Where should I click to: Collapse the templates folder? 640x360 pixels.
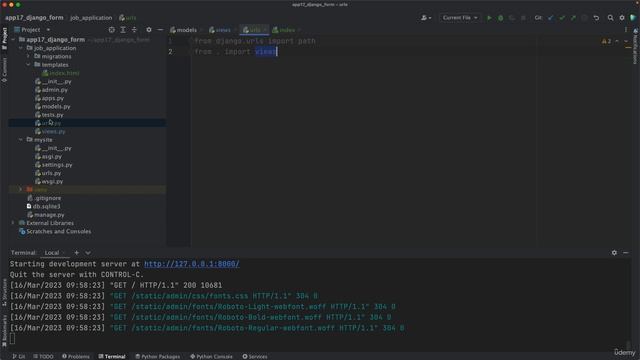coord(28,64)
